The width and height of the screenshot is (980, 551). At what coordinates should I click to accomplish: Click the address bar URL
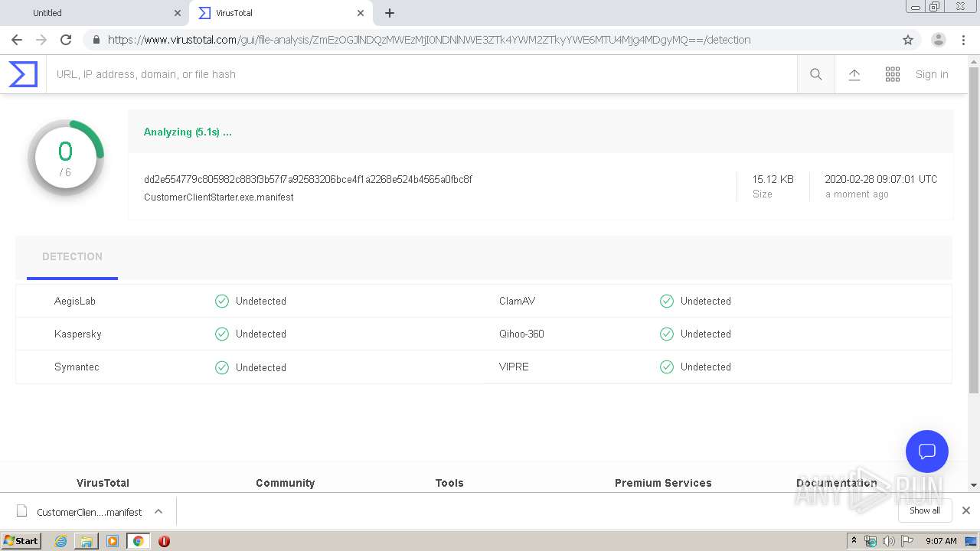click(429, 40)
